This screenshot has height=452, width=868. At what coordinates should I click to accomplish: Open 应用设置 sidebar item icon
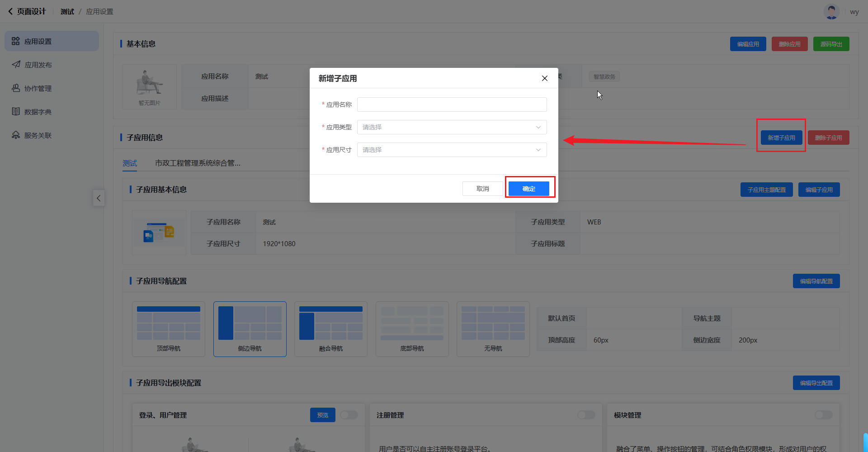click(x=16, y=41)
